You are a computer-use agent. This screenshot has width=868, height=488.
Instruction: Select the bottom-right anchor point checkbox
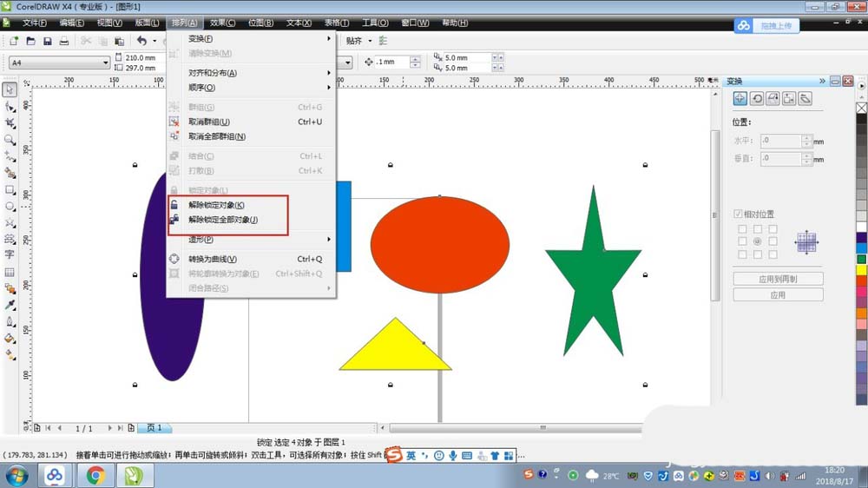tap(773, 254)
